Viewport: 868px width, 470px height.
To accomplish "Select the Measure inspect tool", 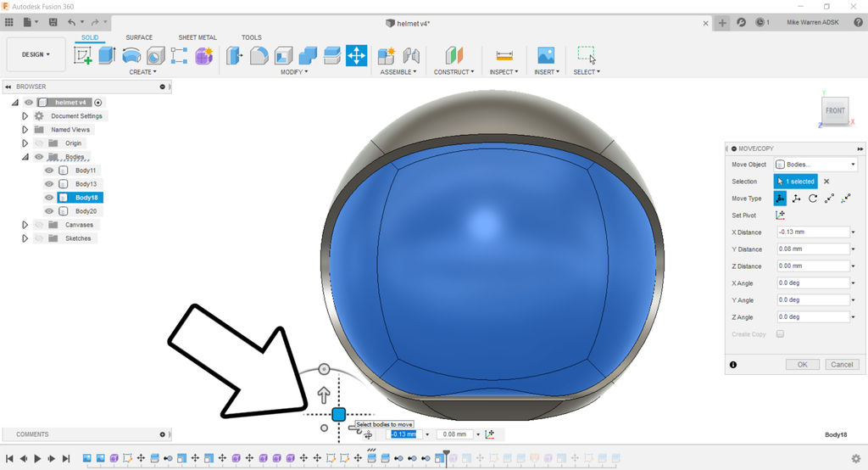I will (504, 55).
